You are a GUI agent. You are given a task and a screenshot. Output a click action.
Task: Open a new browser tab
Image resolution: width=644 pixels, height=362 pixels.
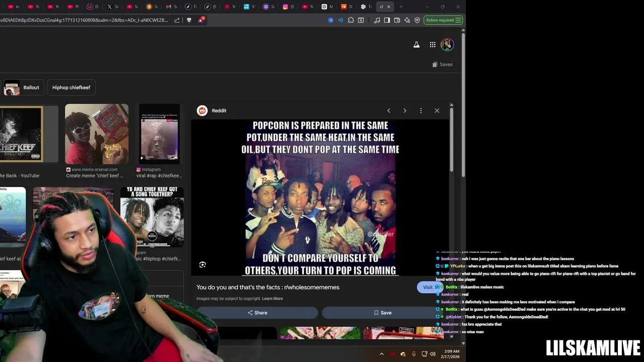click(x=401, y=7)
